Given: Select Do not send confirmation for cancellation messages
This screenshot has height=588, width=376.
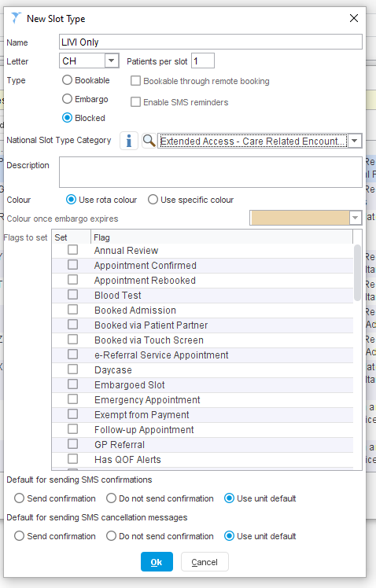Looking at the screenshot, I should pyautogui.click(x=111, y=536).
